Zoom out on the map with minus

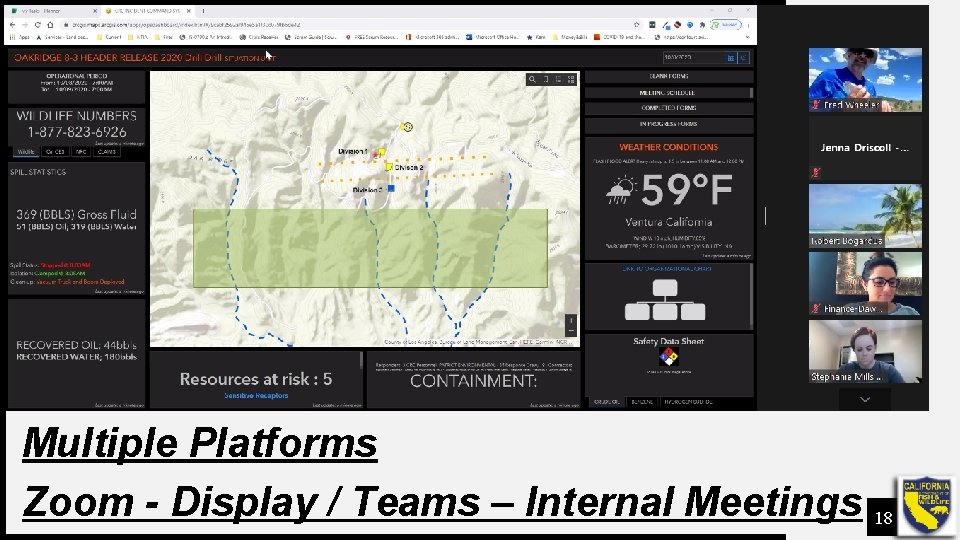[x=571, y=331]
